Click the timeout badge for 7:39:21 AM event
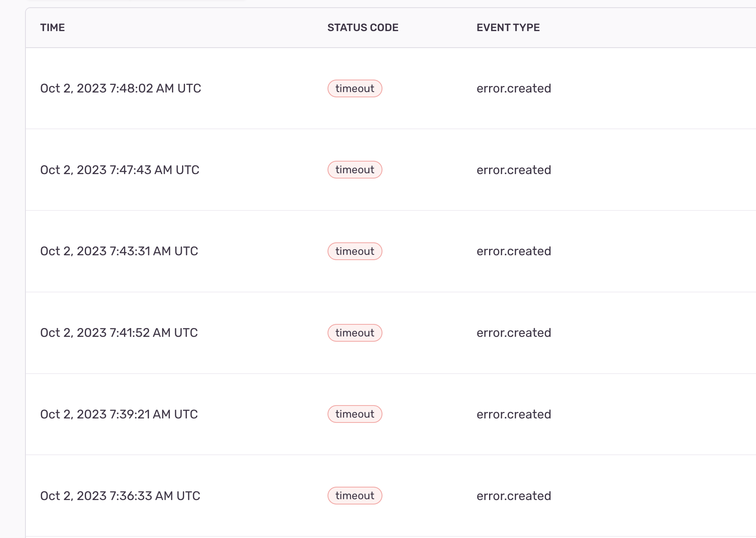 coord(354,414)
